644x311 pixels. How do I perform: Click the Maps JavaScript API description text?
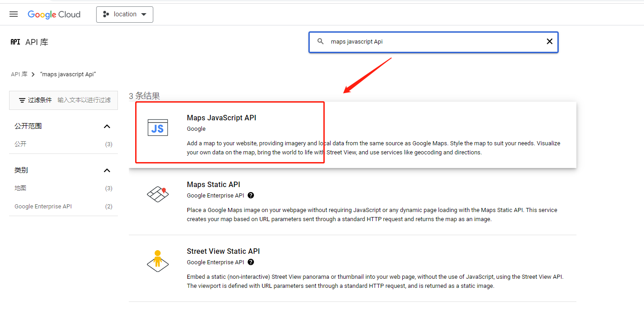click(x=373, y=148)
